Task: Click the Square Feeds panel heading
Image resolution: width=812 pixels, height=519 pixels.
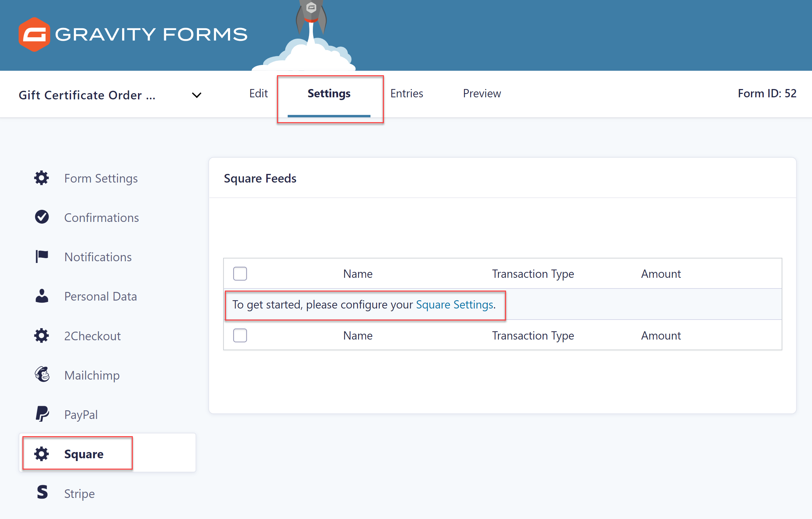Action: tap(260, 178)
